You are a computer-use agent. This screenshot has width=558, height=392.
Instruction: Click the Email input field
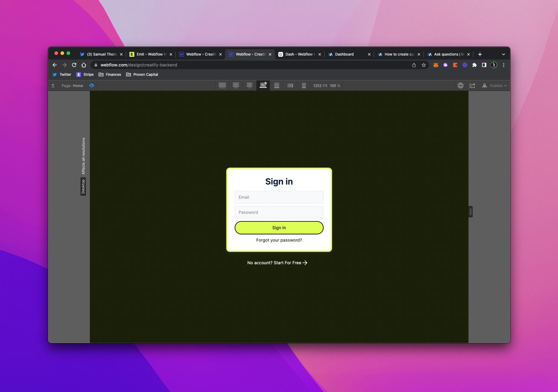[x=279, y=197]
